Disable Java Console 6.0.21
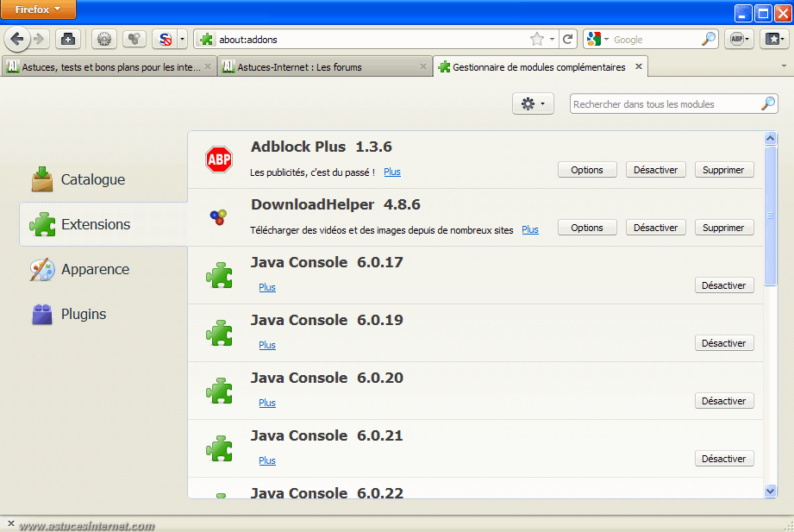This screenshot has height=532, width=794. [x=724, y=459]
